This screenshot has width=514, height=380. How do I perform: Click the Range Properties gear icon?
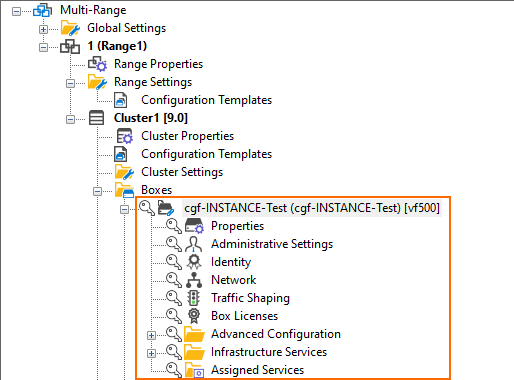97,64
